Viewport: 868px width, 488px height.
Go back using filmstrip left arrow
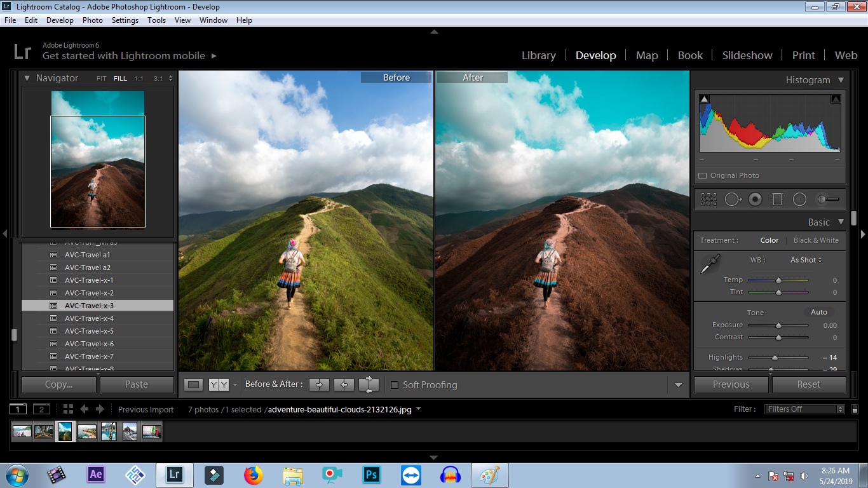[x=84, y=409]
